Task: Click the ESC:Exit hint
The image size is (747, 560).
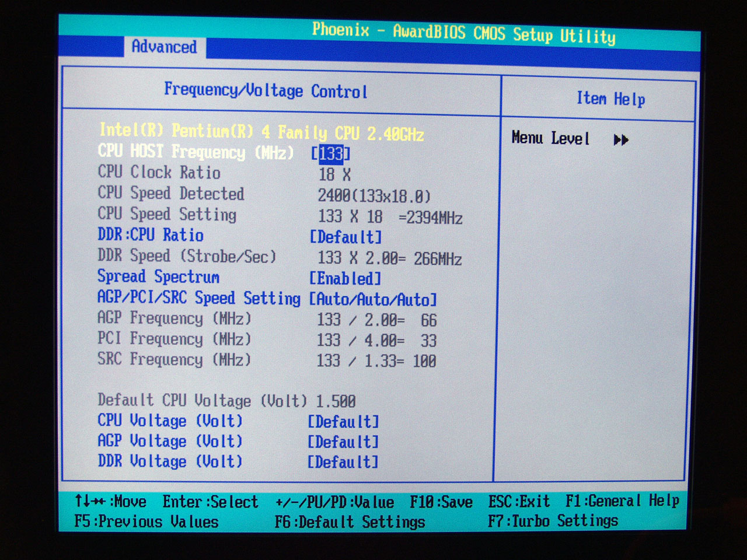Action: click(x=519, y=501)
